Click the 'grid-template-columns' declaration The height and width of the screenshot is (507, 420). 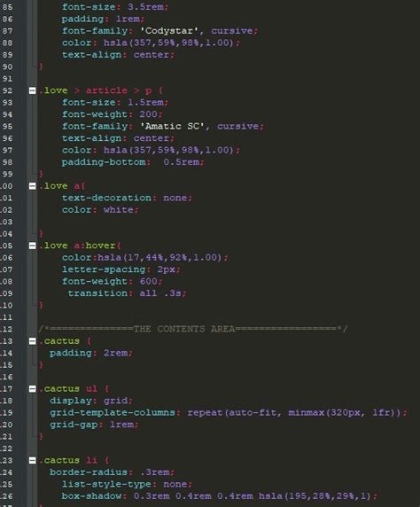pos(229,413)
